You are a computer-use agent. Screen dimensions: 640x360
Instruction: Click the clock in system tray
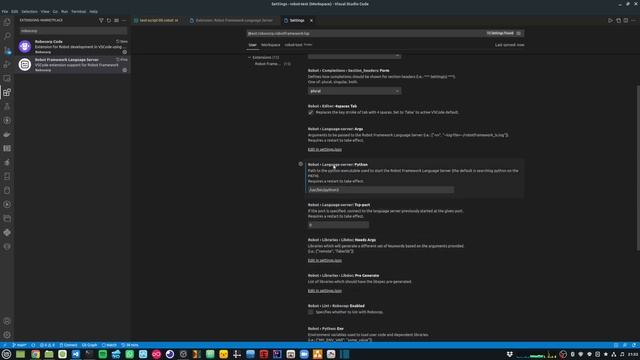point(633,354)
